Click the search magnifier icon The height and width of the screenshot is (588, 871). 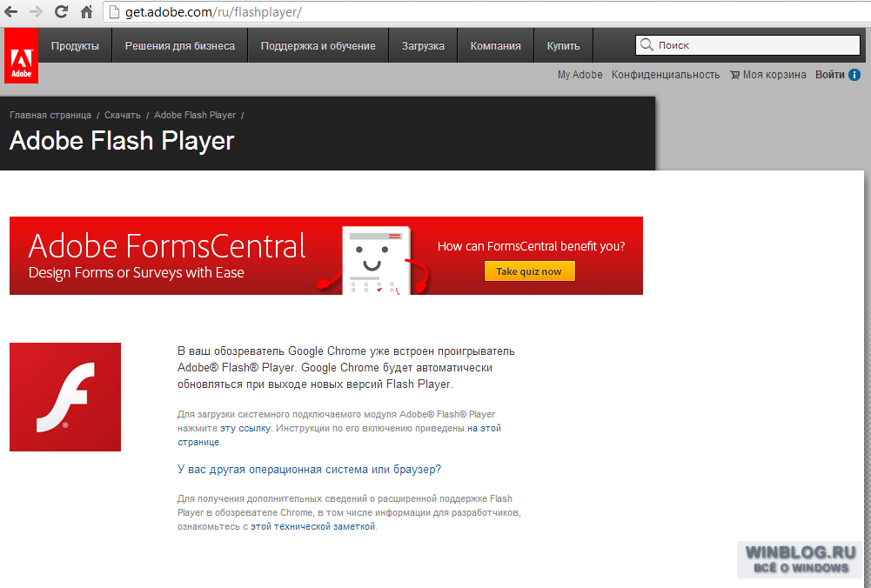pos(646,45)
